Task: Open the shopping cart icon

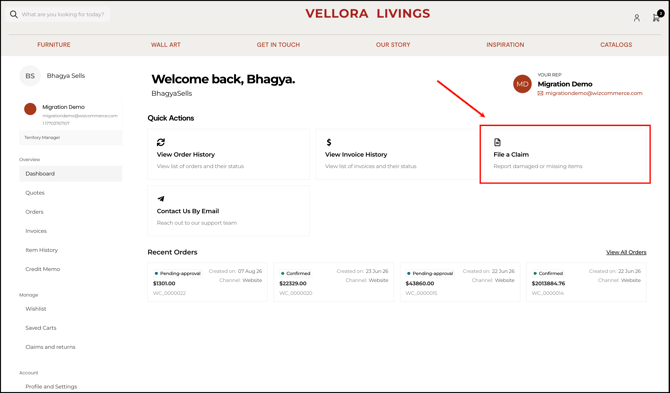Action: click(x=656, y=18)
